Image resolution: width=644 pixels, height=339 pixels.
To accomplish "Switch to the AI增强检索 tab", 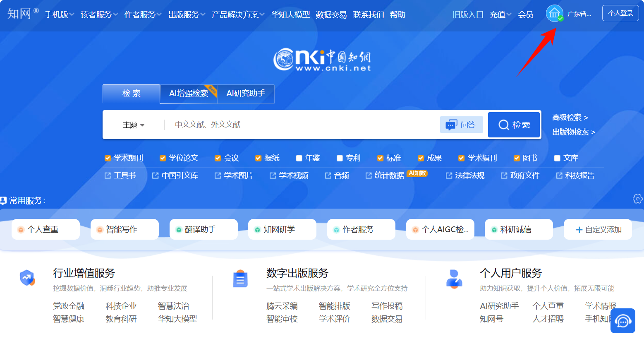I will point(189,94).
